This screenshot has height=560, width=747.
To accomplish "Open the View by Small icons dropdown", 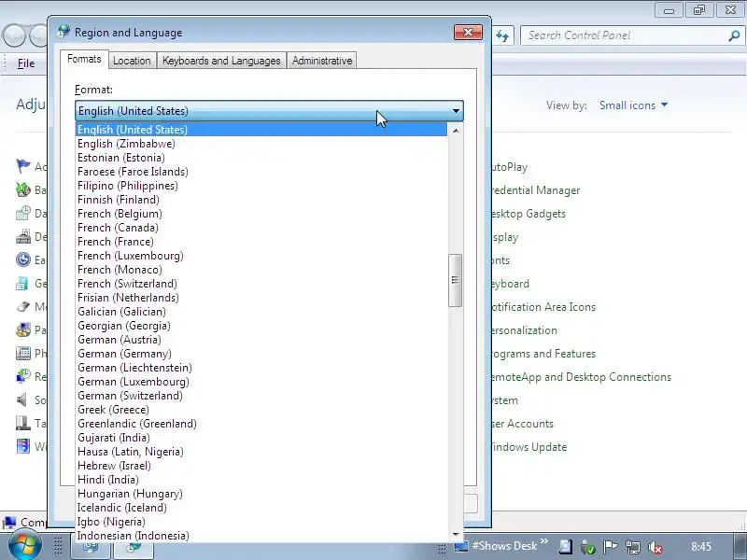I will click(634, 105).
